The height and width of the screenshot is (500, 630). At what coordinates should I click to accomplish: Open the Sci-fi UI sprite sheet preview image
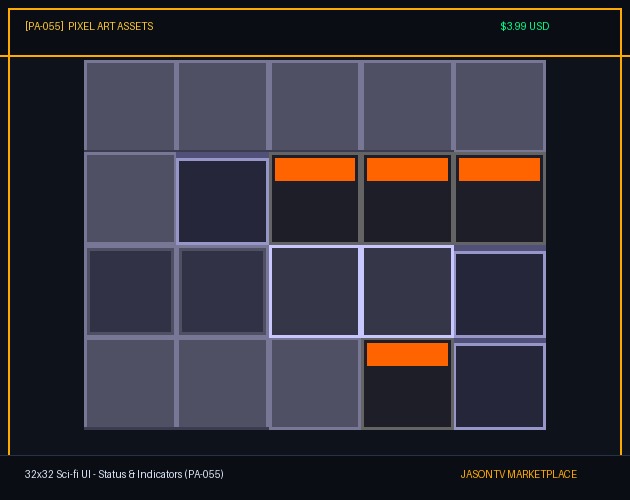pos(315,245)
